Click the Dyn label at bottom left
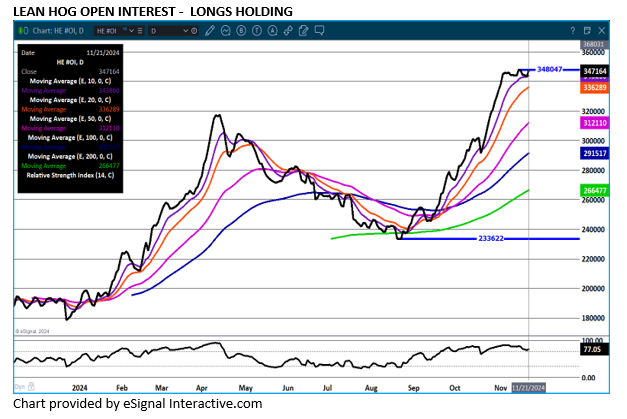The width and height of the screenshot is (627, 419). point(20,386)
